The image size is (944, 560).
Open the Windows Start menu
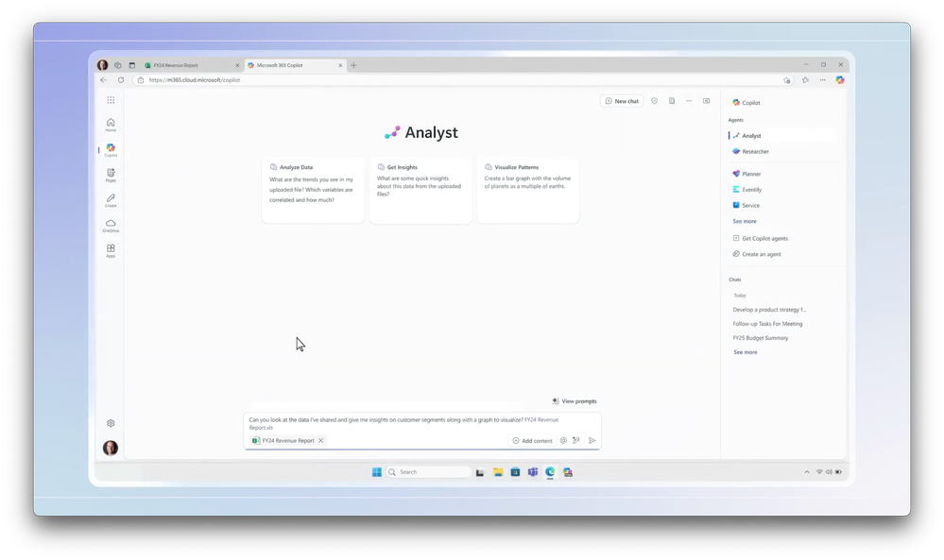tap(377, 472)
